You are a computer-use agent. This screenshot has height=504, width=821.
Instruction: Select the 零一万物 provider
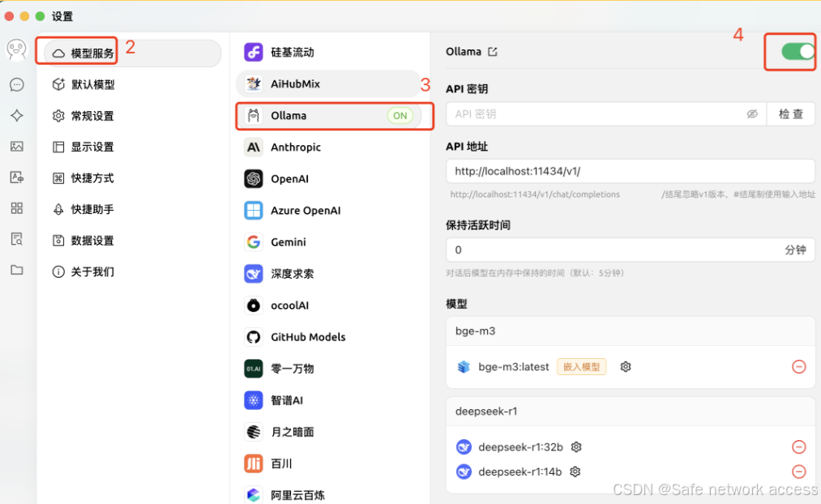coord(329,369)
